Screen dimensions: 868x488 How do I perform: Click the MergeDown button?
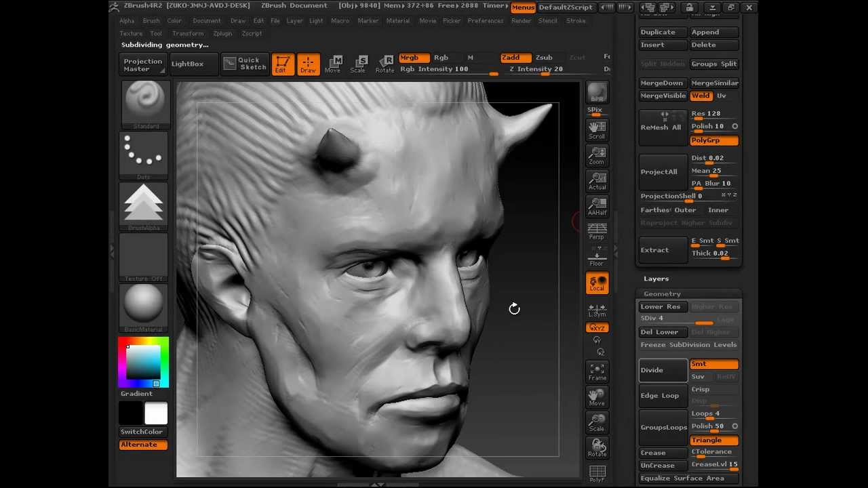click(663, 83)
